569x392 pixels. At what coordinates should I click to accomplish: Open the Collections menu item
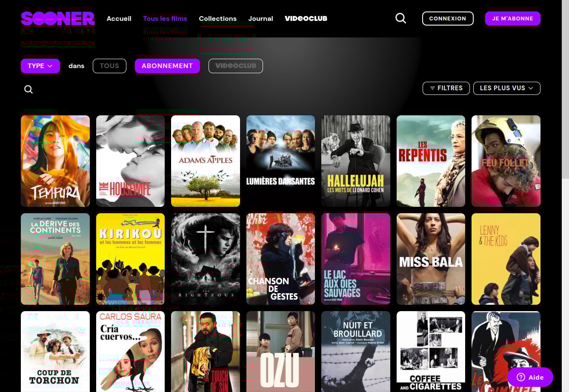(x=217, y=19)
